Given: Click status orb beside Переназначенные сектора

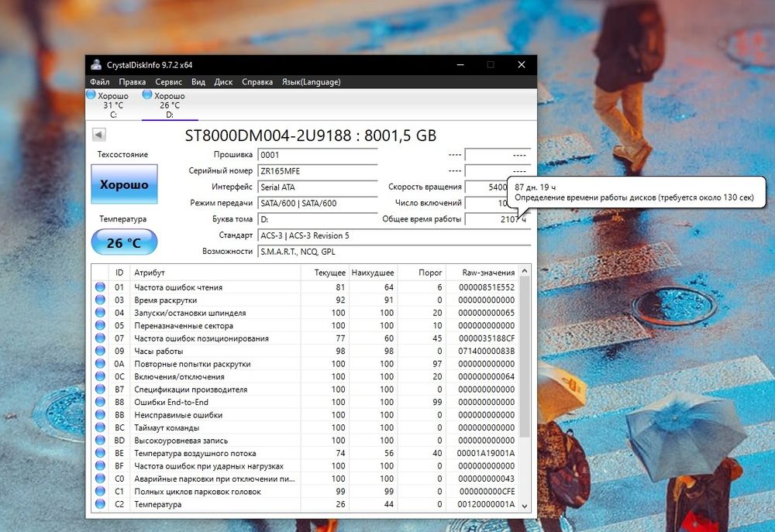Looking at the screenshot, I should pyautogui.click(x=100, y=325).
